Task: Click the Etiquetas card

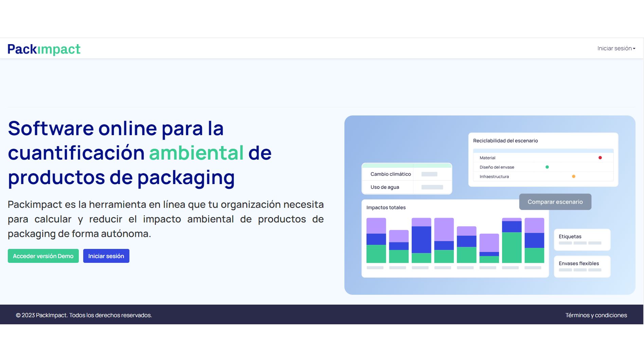Action: point(582,239)
